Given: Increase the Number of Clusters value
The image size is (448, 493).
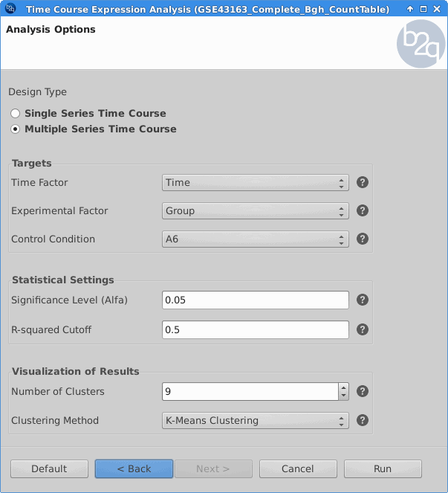Looking at the screenshot, I should (344, 387).
